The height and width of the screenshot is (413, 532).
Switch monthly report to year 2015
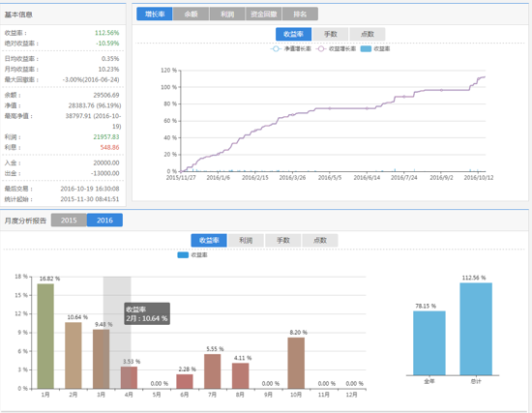[69, 221]
